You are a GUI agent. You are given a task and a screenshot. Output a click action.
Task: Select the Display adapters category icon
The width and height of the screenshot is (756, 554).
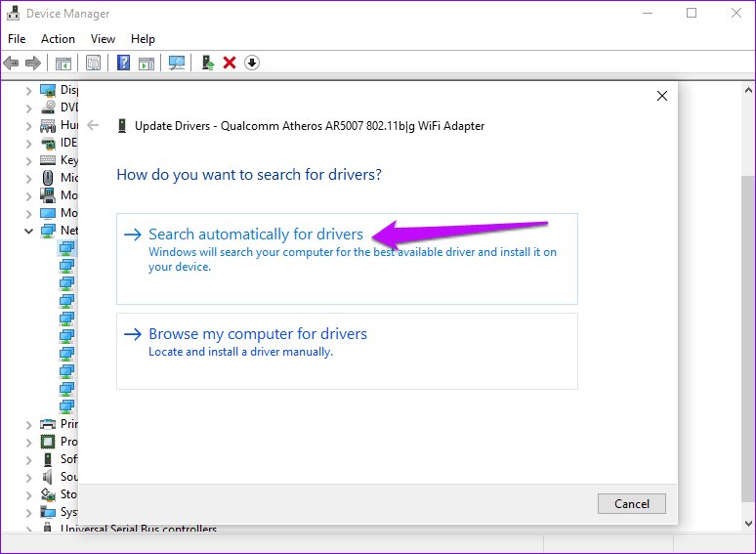coord(48,90)
